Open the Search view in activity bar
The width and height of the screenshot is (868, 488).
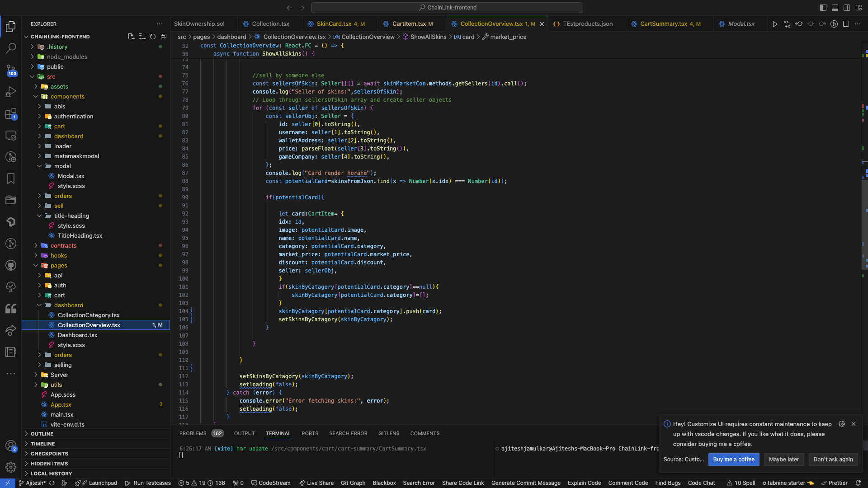11,48
